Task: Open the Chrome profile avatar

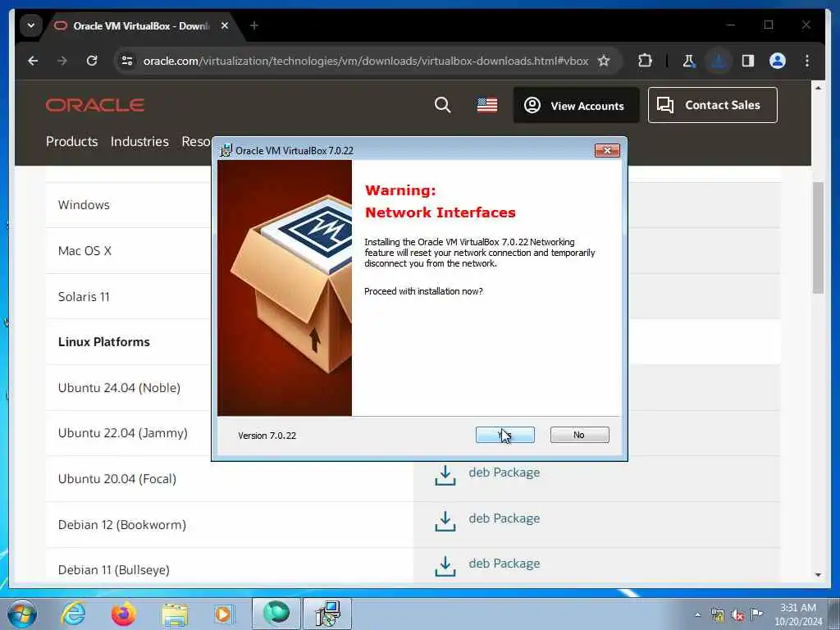Action: 778,61
